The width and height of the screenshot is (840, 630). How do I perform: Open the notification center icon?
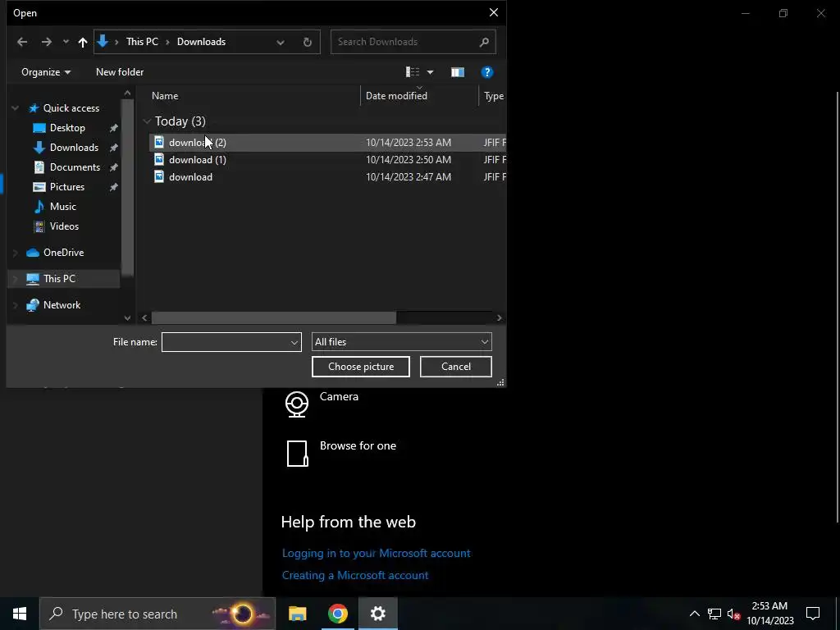point(813,614)
